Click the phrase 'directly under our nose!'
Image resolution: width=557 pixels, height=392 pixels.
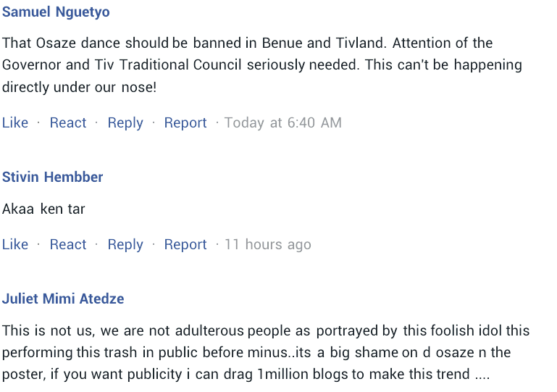click(79, 87)
